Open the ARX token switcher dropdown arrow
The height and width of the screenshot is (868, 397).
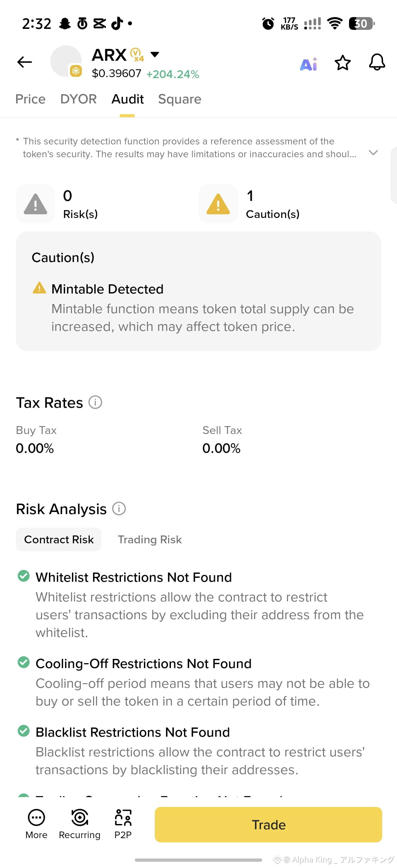coord(154,54)
